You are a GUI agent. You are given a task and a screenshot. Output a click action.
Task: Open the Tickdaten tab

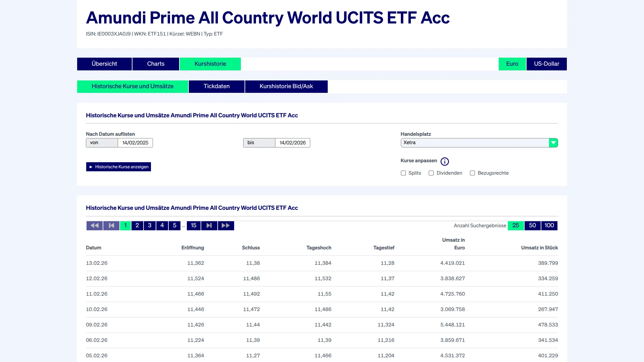[216, 86]
